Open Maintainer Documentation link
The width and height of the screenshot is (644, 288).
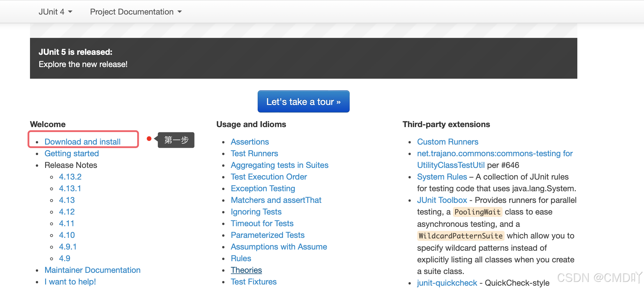[93, 270]
